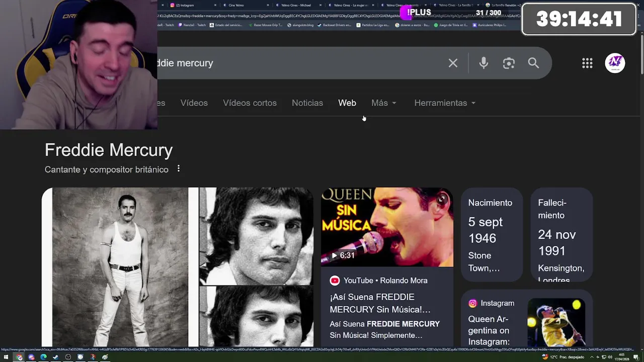644x362 pixels.
Task: Open the Paint palette app on taskbar
Action: click(105, 357)
